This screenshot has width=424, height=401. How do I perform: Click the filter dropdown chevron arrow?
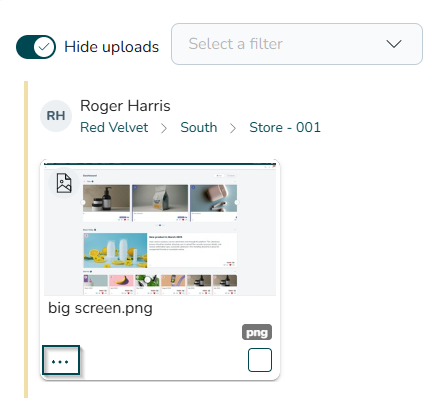tap(394, 44)
